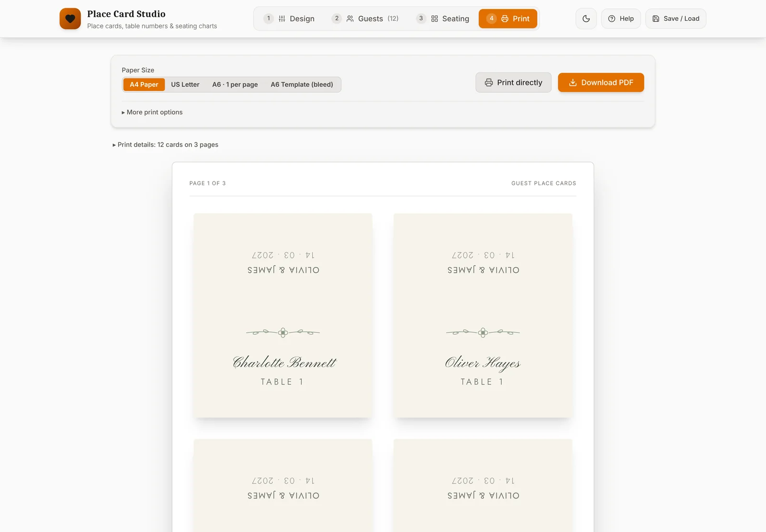
Task: Click the floppy disk icon on Save / Load
Action: (656, 19)
